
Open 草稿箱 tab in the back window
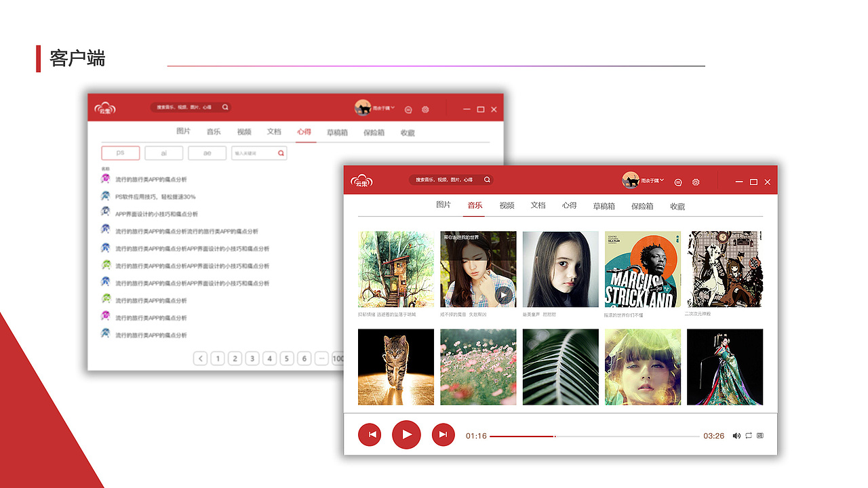pyautogui.click(x=337, y=133)
